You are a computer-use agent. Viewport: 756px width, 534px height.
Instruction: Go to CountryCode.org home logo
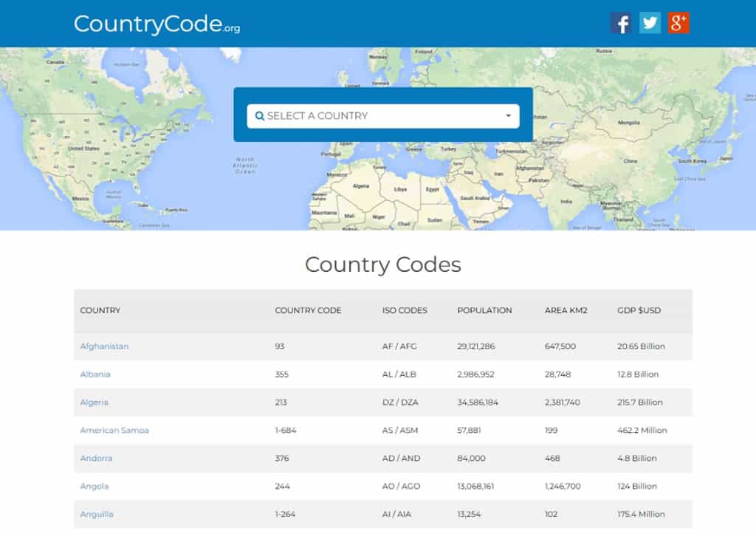(157, 24)
